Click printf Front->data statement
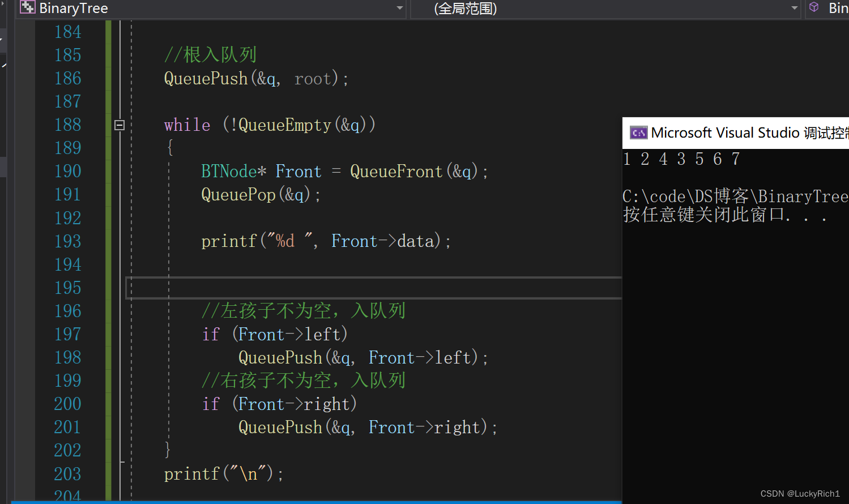The width and height of the screenshot is (849, 504). point(326,241)
